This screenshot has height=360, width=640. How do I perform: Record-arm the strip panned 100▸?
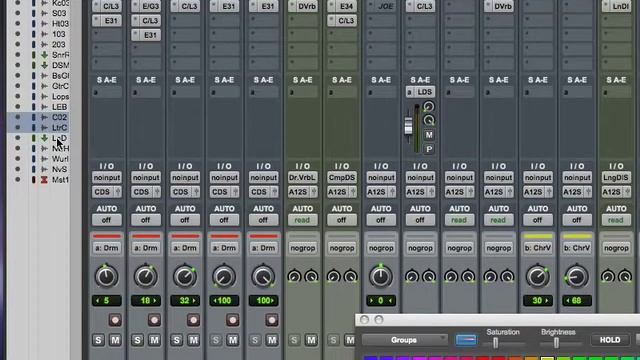click(x=272, y=320)
